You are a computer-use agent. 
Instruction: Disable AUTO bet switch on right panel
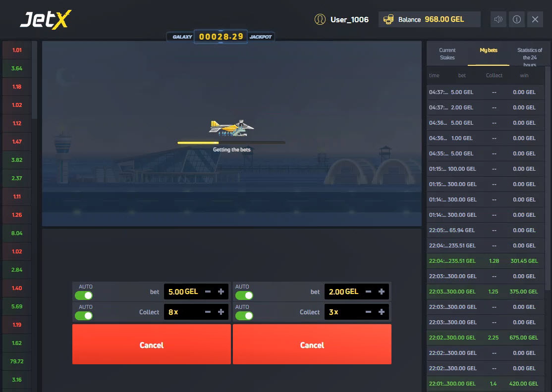pos(244,295)
